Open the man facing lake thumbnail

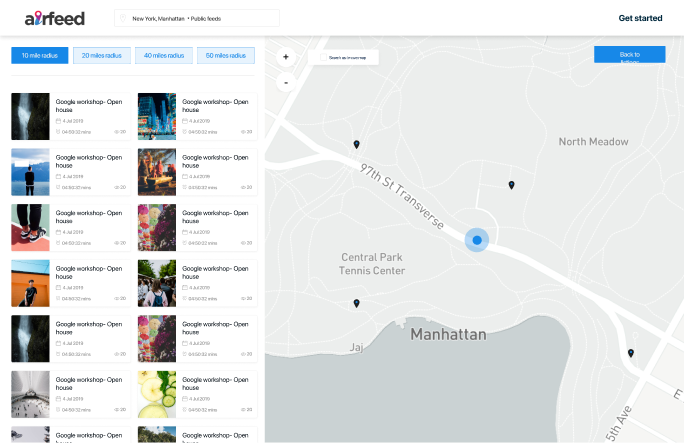pyautogui.click(x=31, y=172)
